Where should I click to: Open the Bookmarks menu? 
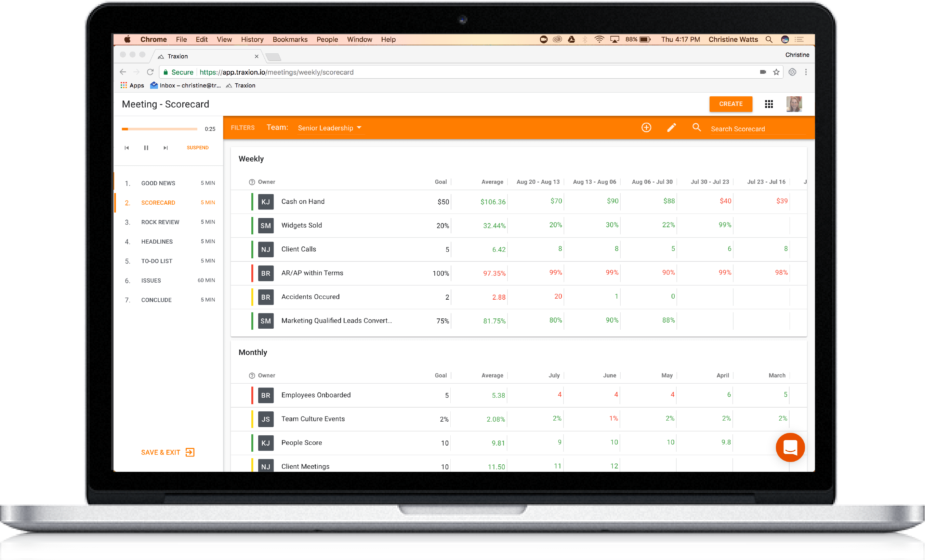290,39
